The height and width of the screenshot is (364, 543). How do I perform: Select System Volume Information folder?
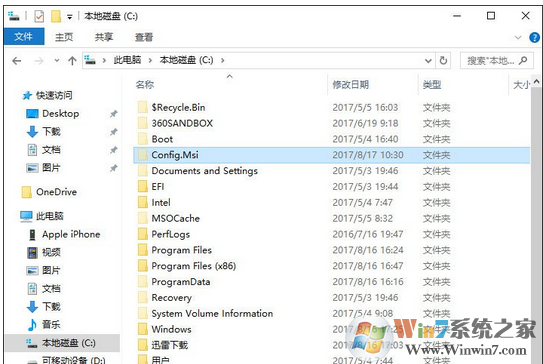pos(212,314)
